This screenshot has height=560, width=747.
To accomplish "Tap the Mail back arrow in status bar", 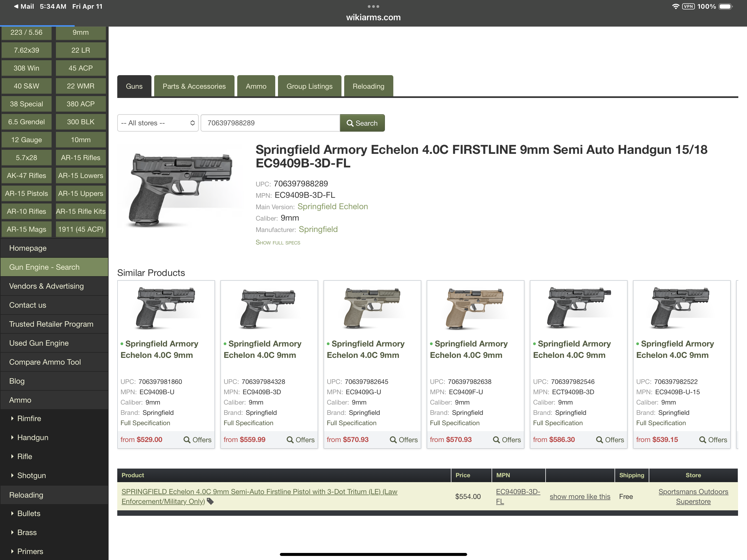I will (24, 7).
